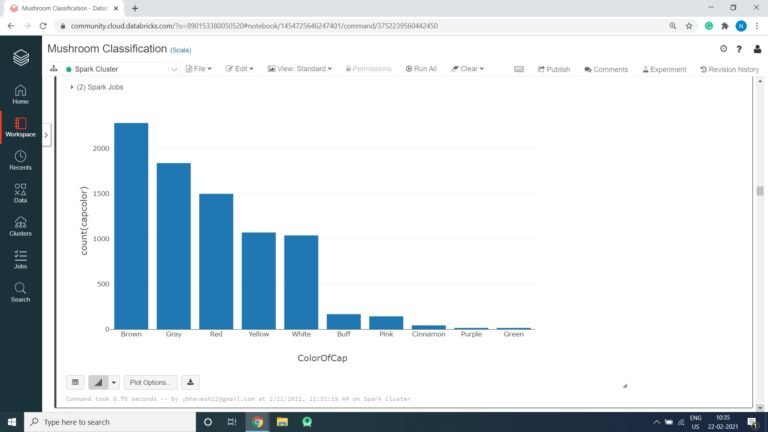768x432 pixels.
Task: Click Plot Options button
Action: (x=150, y=382)
